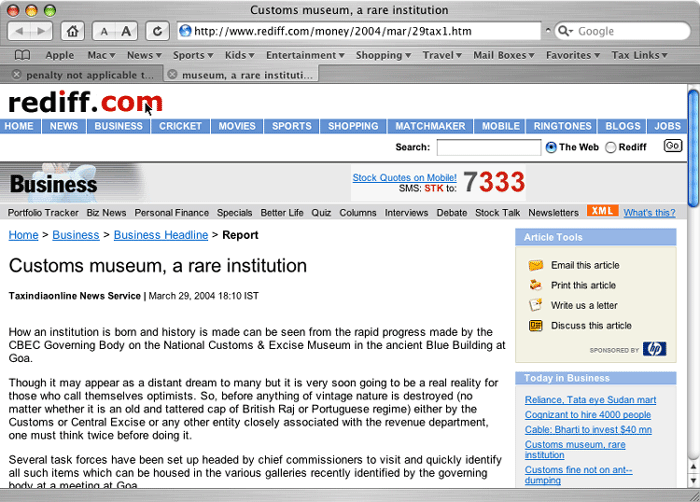Open the 'Reliance, Tata eye Sudan mart' link
This screenshot has height=502, width=700.
pos(590,400)
